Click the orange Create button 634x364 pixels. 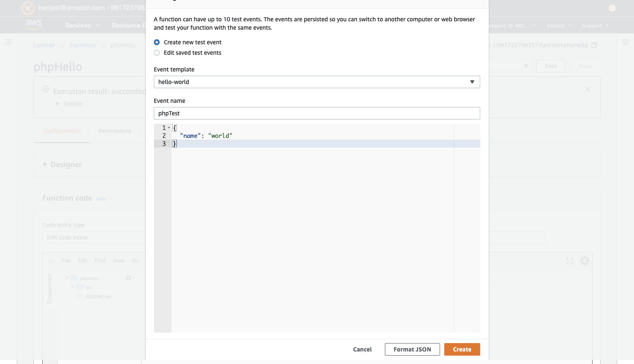click(462, 349)
